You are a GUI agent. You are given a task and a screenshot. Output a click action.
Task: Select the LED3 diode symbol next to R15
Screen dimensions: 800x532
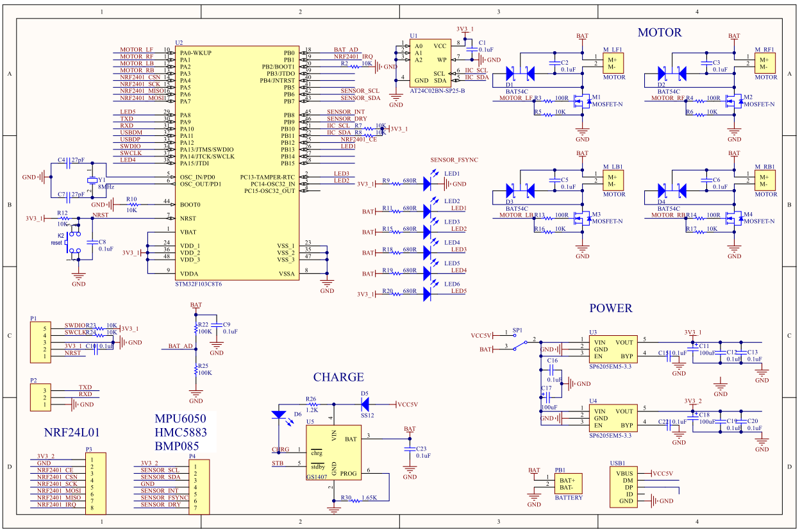[428, 232]
